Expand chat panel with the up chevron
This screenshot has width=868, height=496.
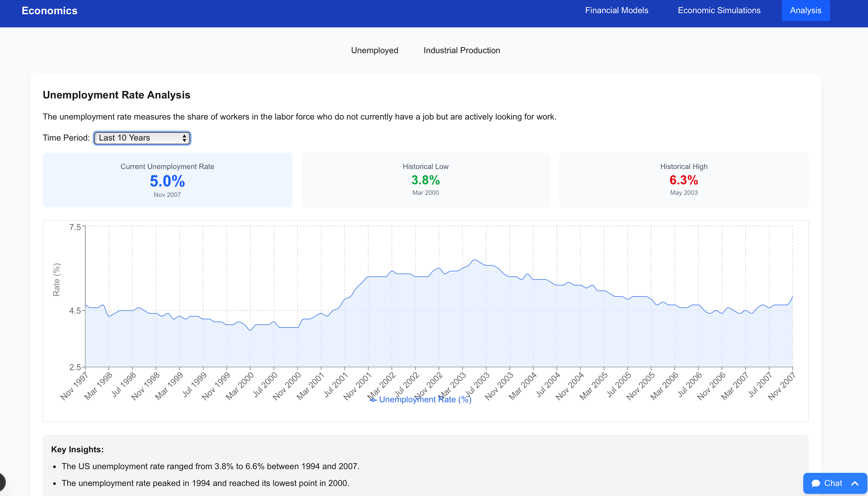[855, 483]
